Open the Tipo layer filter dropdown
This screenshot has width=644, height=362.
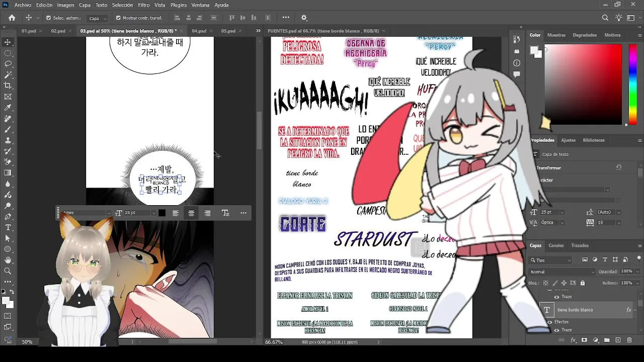pyautogui.click(x=550, y=260)
